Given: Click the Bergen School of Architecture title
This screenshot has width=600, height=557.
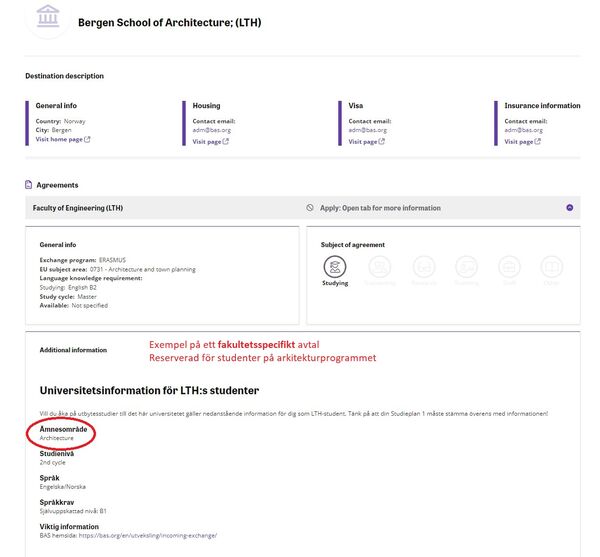Looking at the screenshot, I should click(x=170, y=21).
